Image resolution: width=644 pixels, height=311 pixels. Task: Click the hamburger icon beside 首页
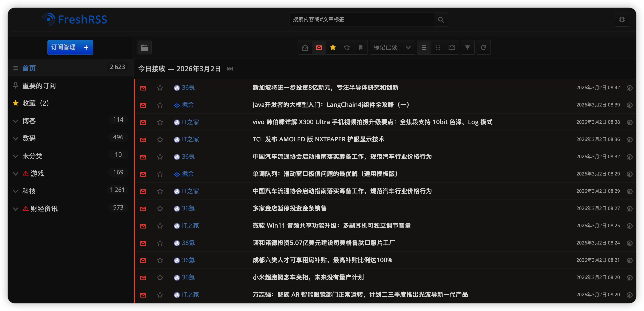pos(16,68)
